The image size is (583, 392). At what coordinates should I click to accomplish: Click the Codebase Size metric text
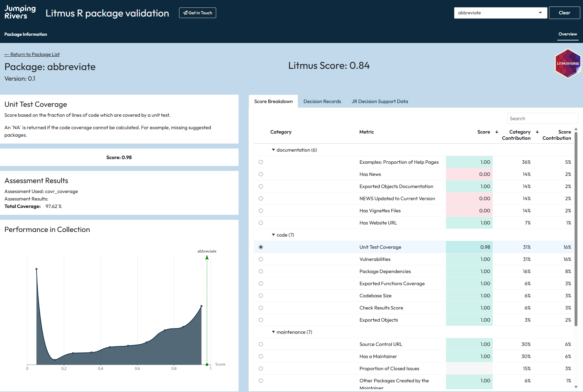[x=375, y=296]
